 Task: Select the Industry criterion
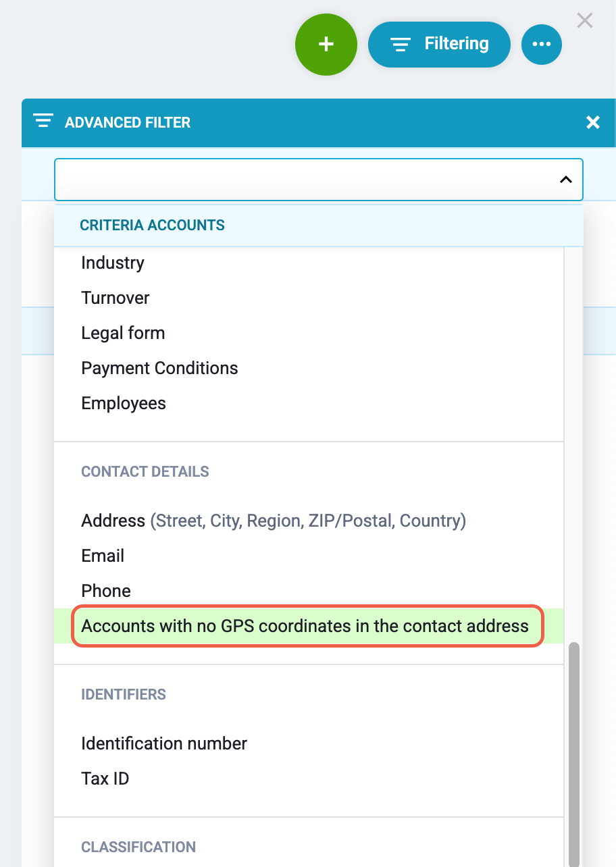[x=113, y=263]
